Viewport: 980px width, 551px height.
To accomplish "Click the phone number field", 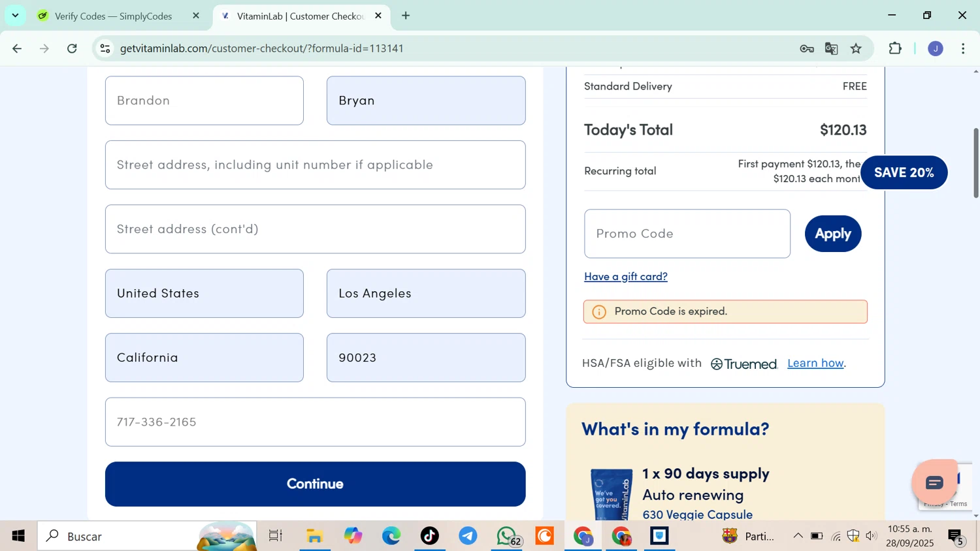I will coord(316,422).
